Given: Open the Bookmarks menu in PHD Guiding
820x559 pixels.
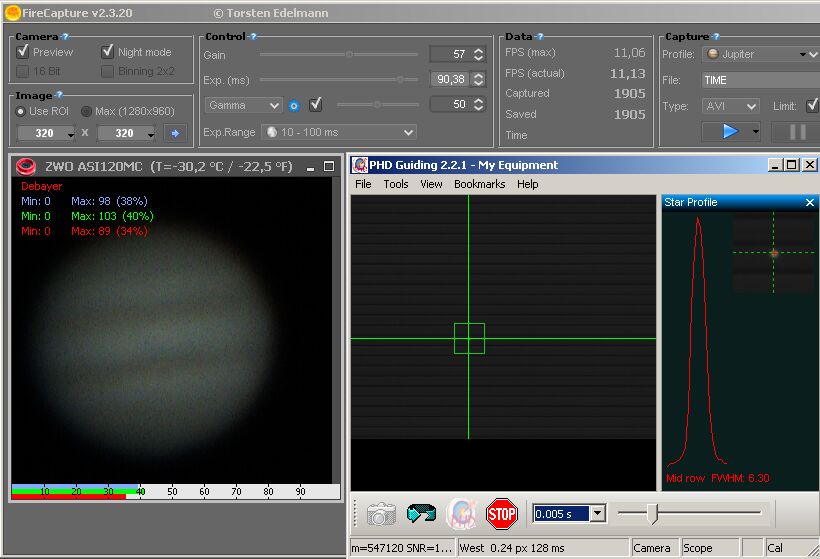Looking at the screenshot, I should coord(479,184).
